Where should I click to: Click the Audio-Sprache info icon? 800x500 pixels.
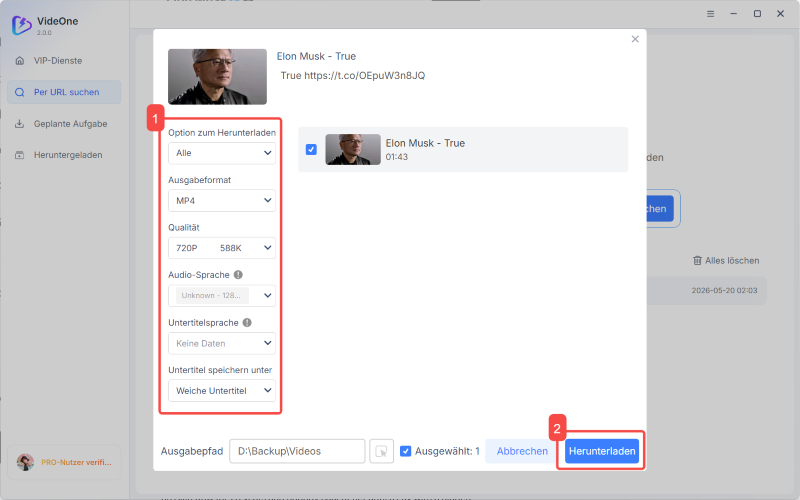coord(238,274)
